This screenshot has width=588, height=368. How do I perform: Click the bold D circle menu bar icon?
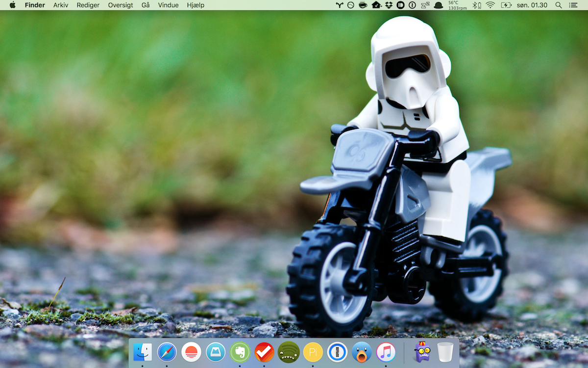[x=400, y=5]
